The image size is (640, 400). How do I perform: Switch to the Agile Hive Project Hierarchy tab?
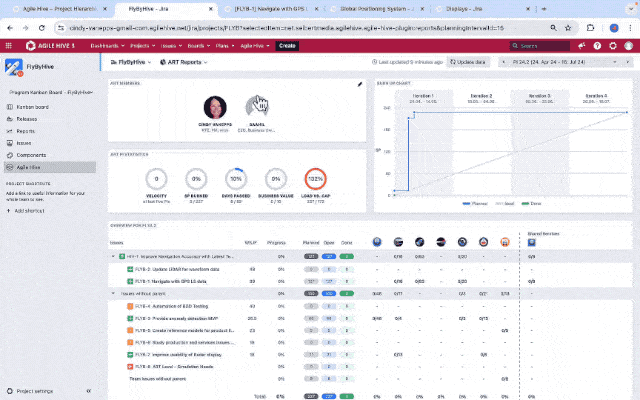(60, 9)
